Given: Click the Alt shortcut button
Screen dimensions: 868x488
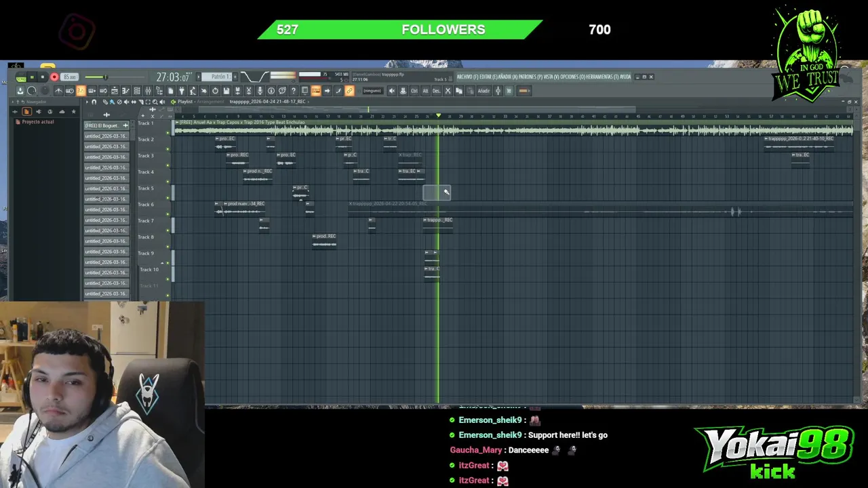Looking at the screenshot, I should [x=425, y=91].
